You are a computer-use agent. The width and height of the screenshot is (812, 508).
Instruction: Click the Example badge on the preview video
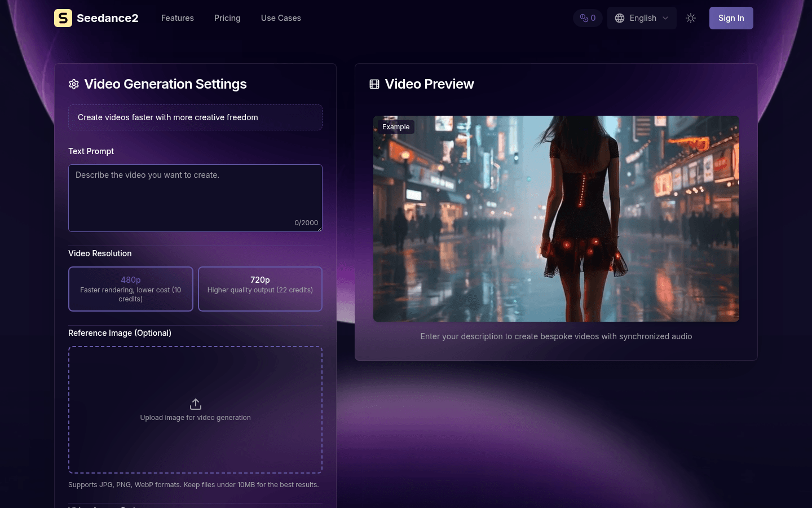click(396, 126)
